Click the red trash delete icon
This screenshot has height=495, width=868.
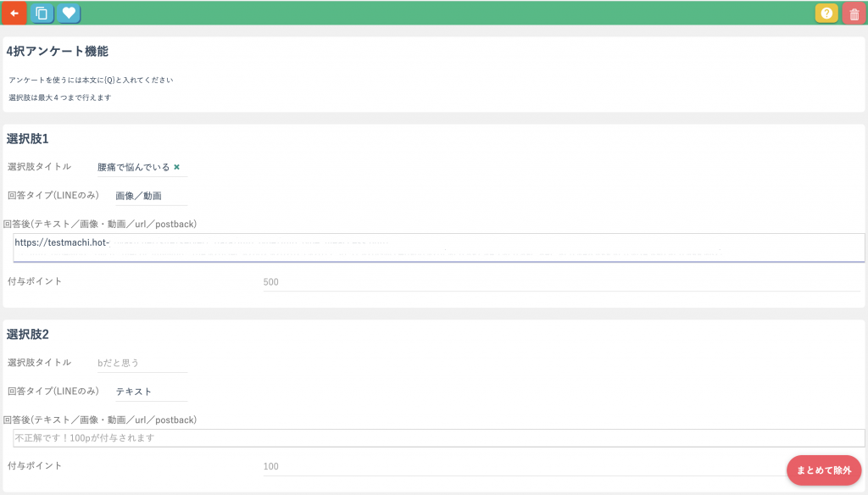click(x=854, y=14)
